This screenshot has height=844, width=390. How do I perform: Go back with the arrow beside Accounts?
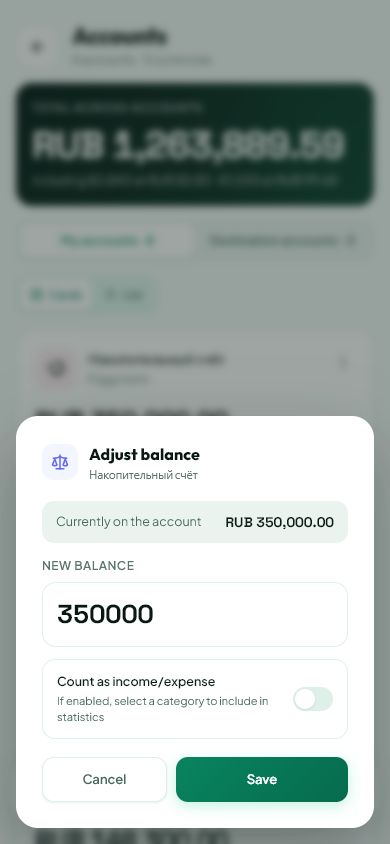tap(37, 47)
